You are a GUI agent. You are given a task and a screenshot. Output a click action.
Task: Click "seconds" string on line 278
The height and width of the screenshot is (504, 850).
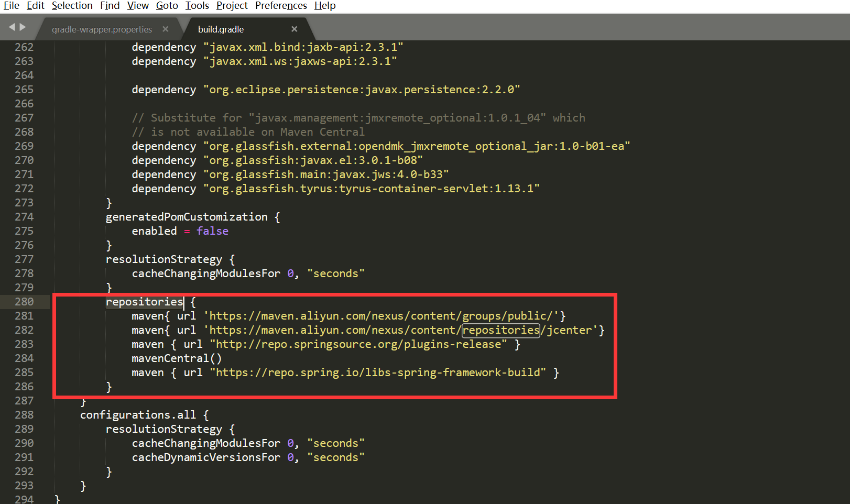click(x=335, y=273)
